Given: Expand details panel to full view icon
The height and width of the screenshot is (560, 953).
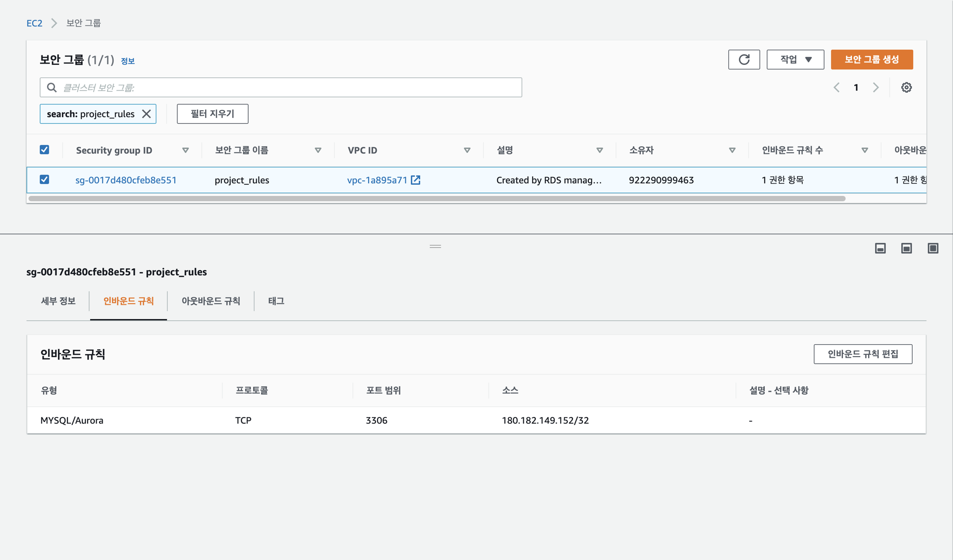Looking at the screenshot, I should point(933,248).
